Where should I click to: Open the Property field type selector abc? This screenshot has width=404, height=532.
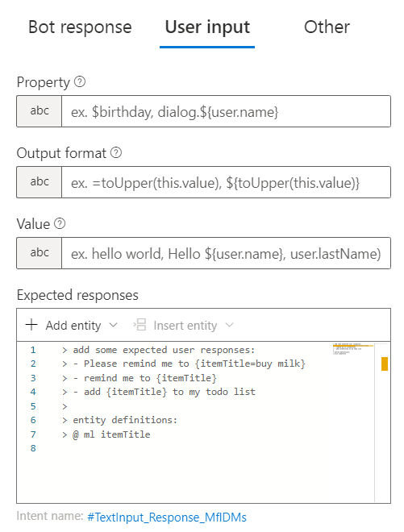click(40, 111)
